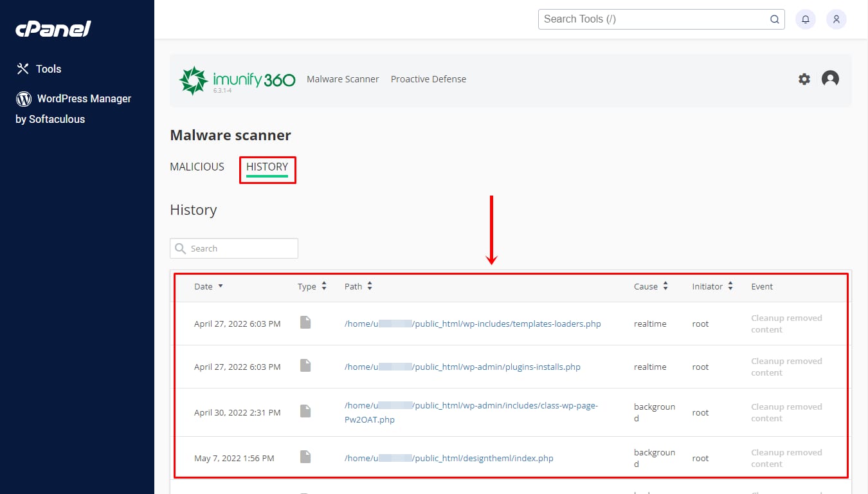Click the Imunify360 profile avatar icon
Viewport: 868px width, 494px height.
[830, 79]
